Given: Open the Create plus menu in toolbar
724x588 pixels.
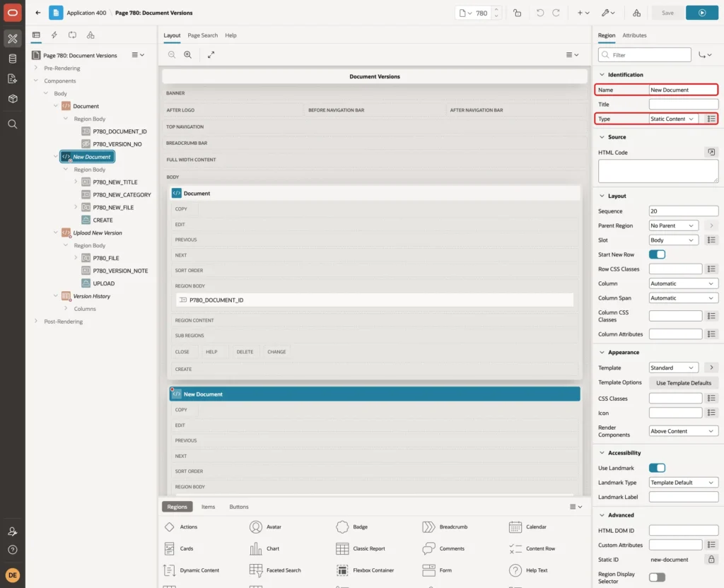Looking at the screenshot, I should coord(583,13).
